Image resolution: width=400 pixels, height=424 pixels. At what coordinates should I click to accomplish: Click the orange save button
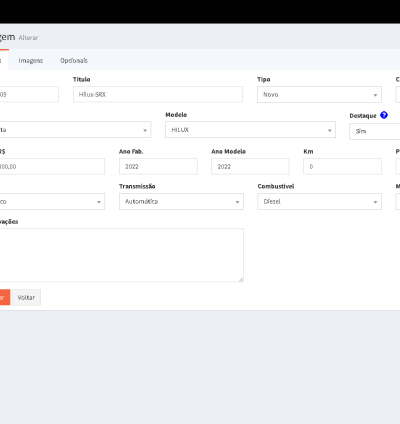click(5, 297)
